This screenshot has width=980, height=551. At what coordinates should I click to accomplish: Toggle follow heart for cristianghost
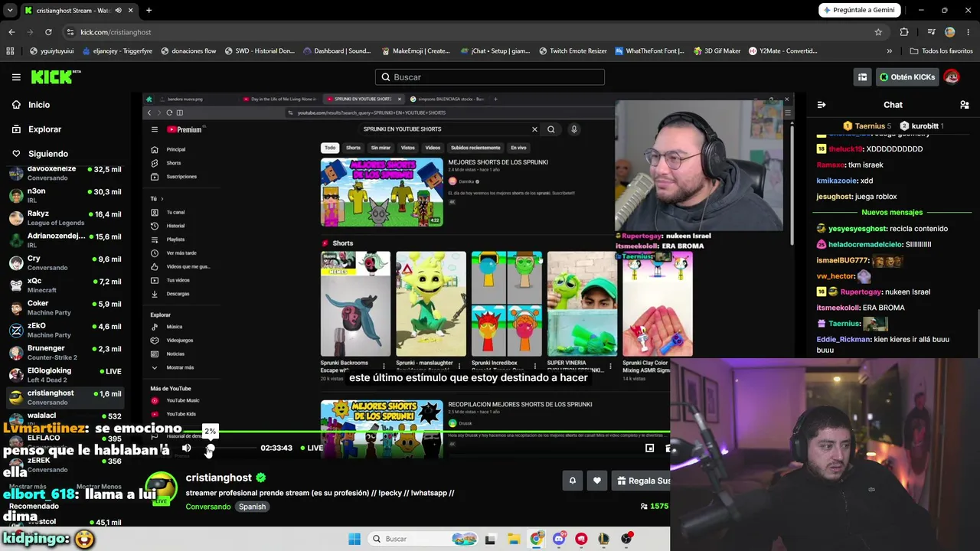(x=597, y=481)
